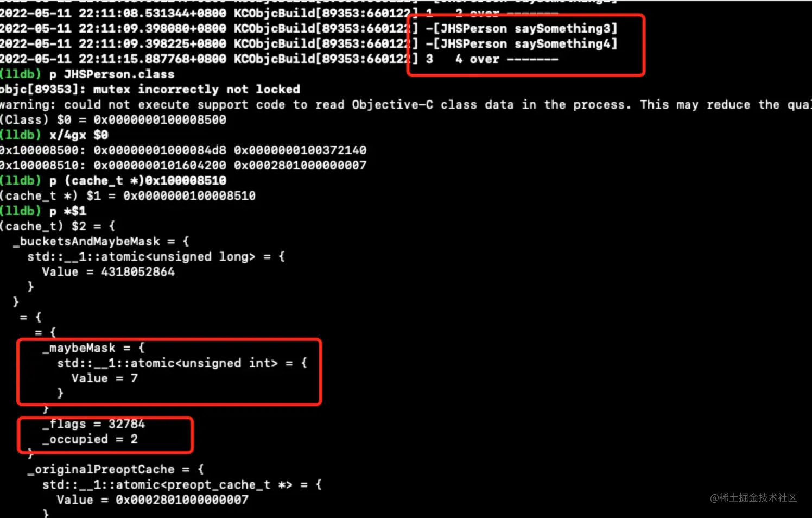The width and height of the screenshot is (812, 518).
Task: Click the _occupied = 2 line
Action: tap(90, 439)
